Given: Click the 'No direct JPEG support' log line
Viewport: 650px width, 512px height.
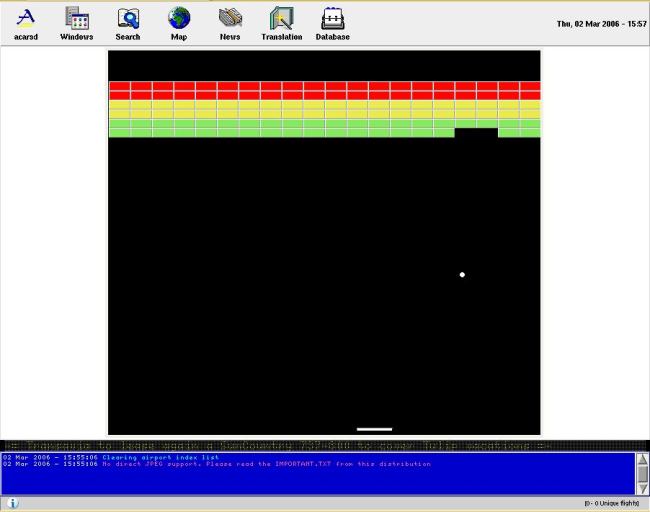Looking at the screenshot, I should (x=216, y=464).
